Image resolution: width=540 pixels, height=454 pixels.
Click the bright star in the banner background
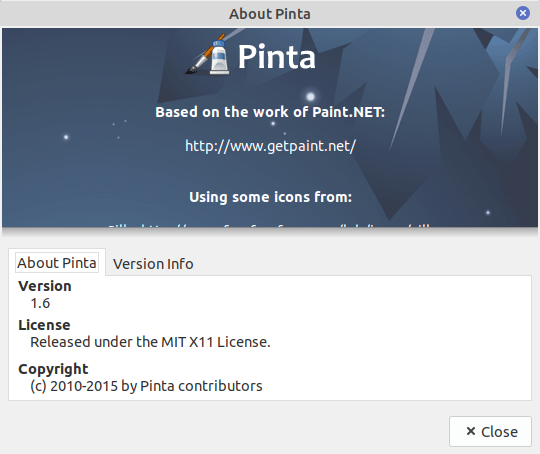(311, 96)
